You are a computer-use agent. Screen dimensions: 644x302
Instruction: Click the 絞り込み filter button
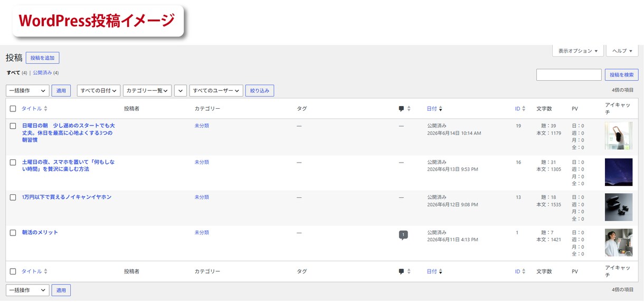[260, 91]
